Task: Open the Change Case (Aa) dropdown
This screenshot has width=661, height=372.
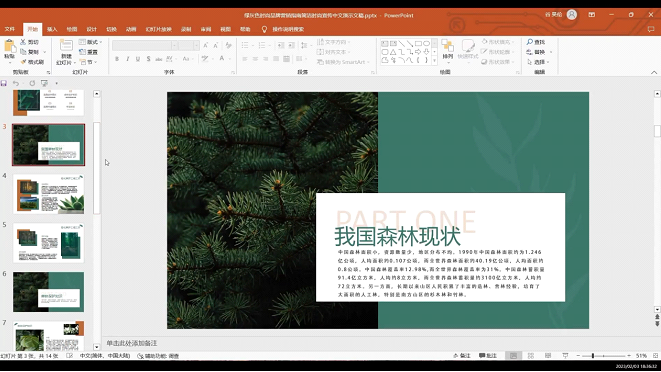Action: tap(187, 59)
